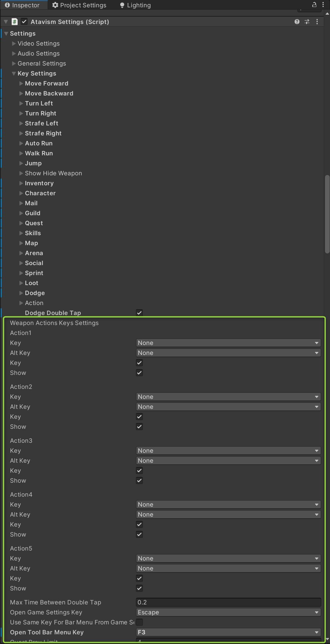The height and width of the screenshot is (644, 330).
Task: Click the Max Time Between Double Tap field
Action: click(x=228, y=602)
